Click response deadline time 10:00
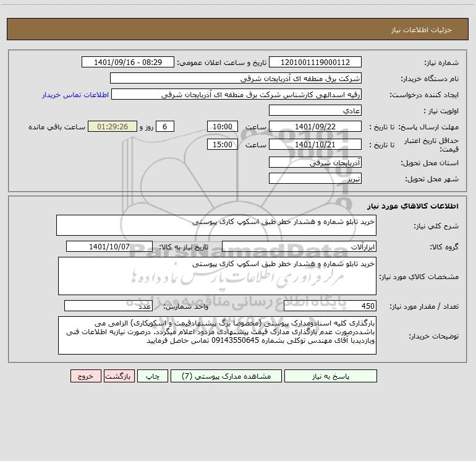The width and height of the screenshot is (476, 461). [222, 127]
